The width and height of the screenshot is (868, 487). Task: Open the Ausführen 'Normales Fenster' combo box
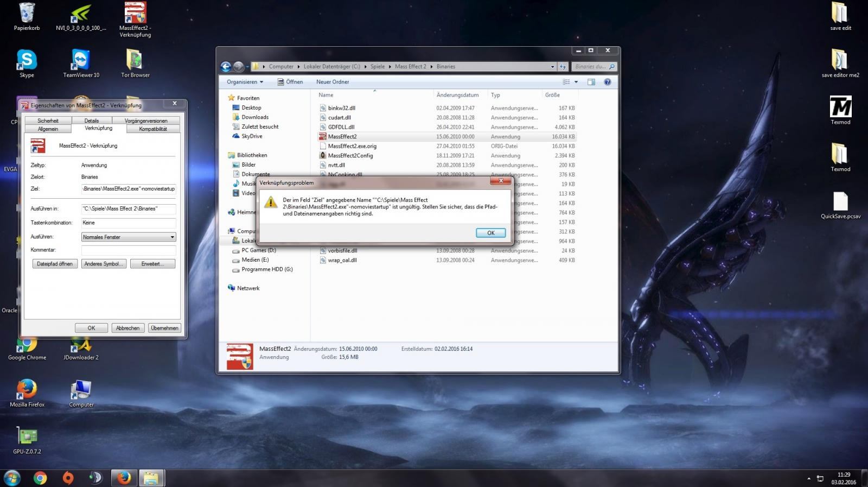[129, 237]
